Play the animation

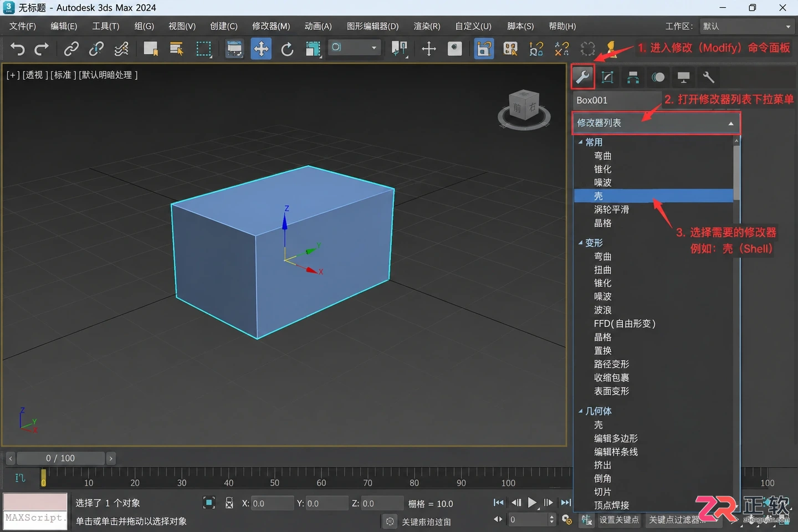click(532, 503)
